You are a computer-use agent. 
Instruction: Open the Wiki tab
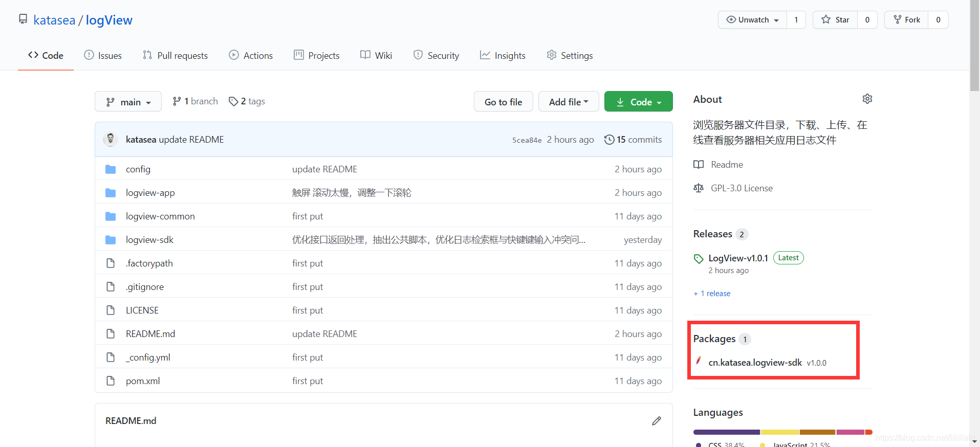[x=376, y=55]
